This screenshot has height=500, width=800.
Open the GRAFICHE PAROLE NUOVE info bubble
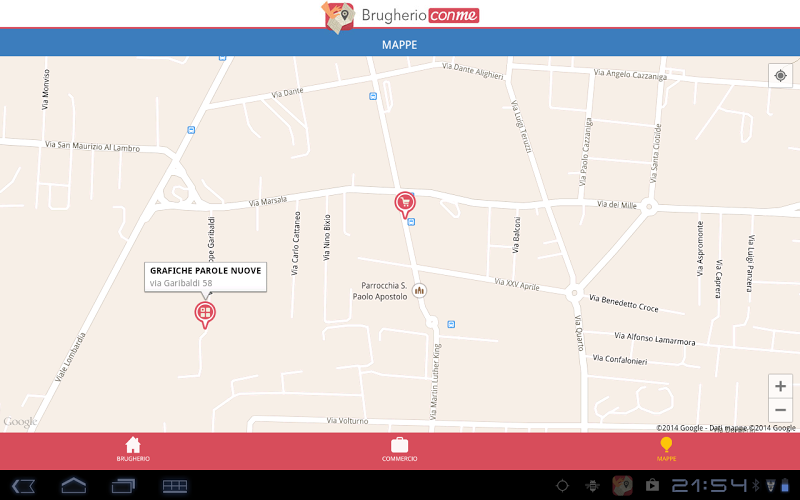coord(206,277)
